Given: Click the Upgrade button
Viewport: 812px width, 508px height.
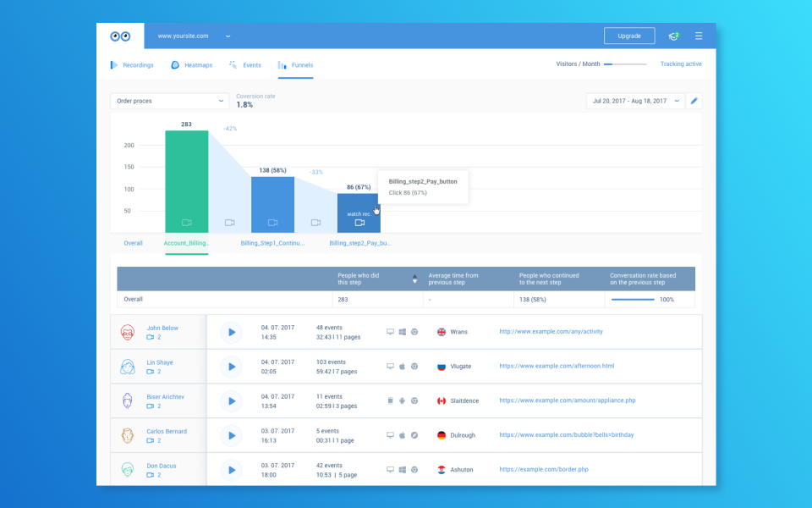Looking at the screenshot, I should click(629, 36).
